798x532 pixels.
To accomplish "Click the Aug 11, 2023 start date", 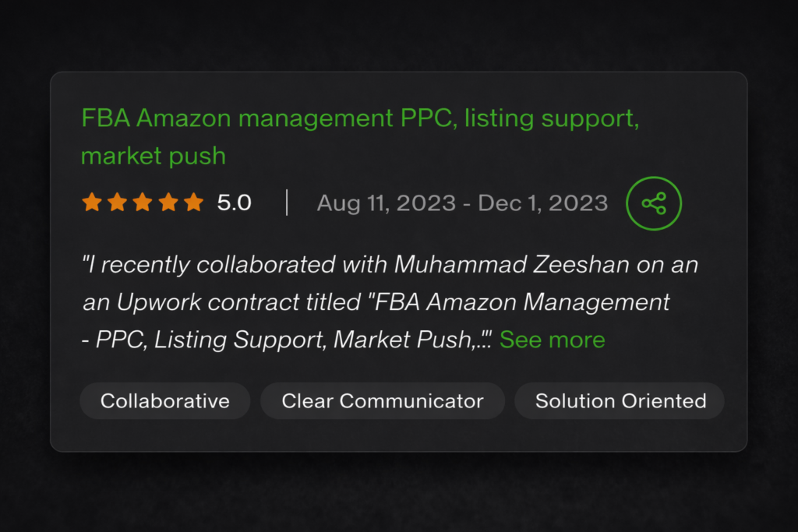I will click(386, 203).
